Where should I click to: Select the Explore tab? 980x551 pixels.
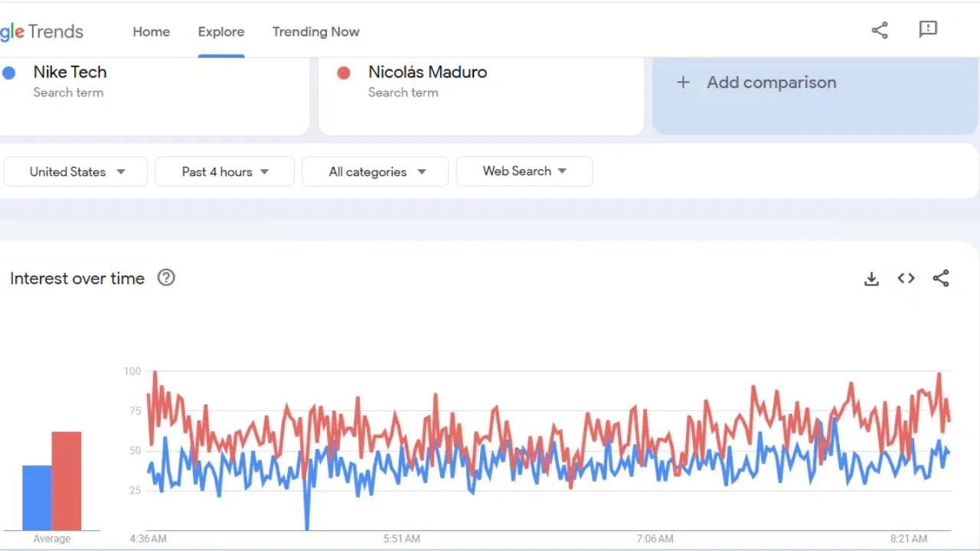click(x=220, y=31)
